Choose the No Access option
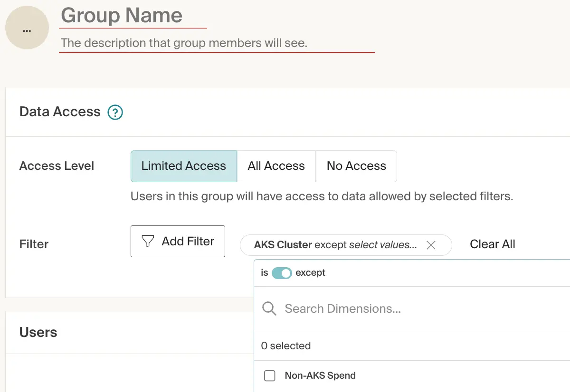570x392 pixels. tap(356, 166)
